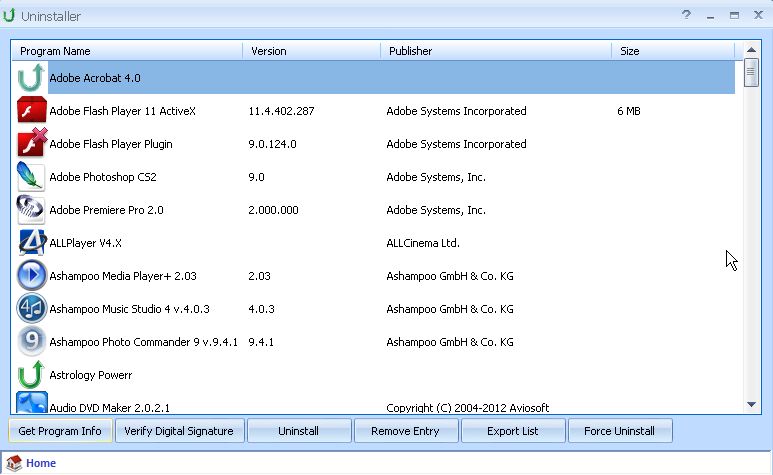This screenshot has width=773, height=475.
Task: Click the Home house icon
Action: [x=14, y=463]
